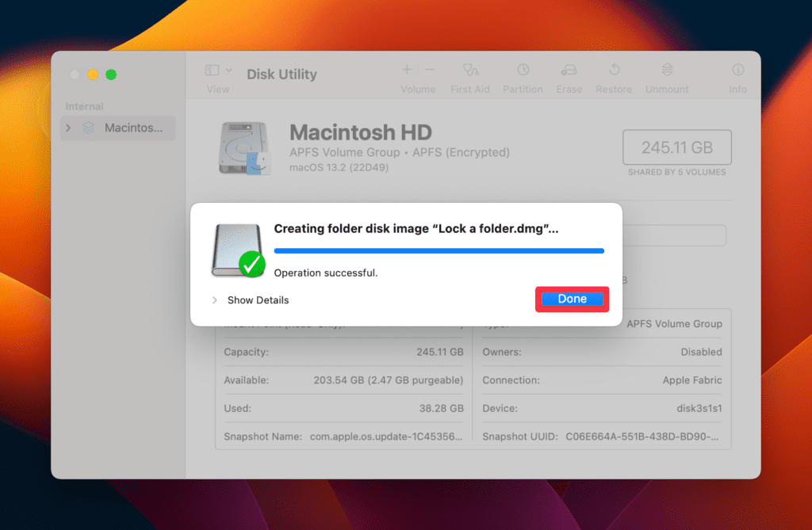The width and height of the screenshot is (812, 530).
Task: Click the Macintosh HD title
Action: point(361,132)
